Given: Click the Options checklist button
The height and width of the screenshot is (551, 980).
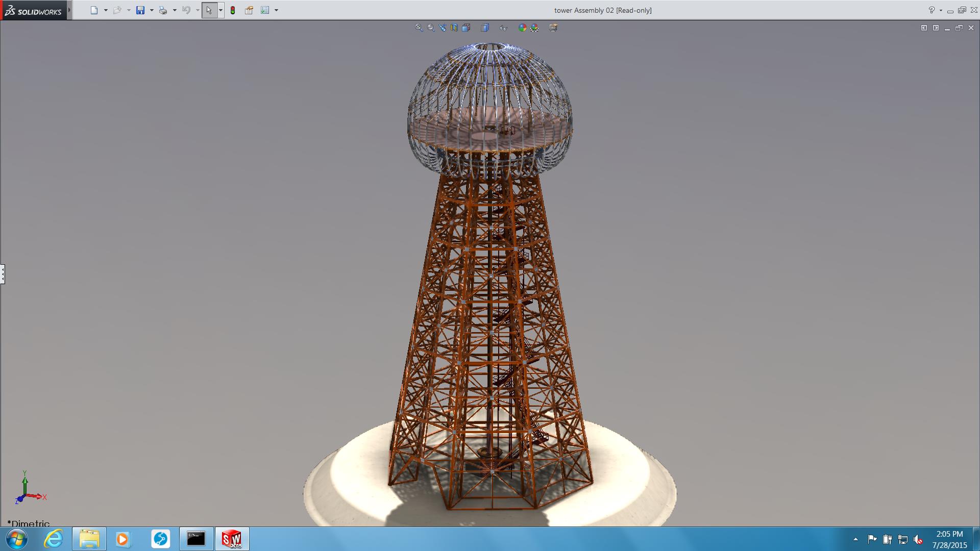Looking at the screenshot, I should click(x=265, y=10).
